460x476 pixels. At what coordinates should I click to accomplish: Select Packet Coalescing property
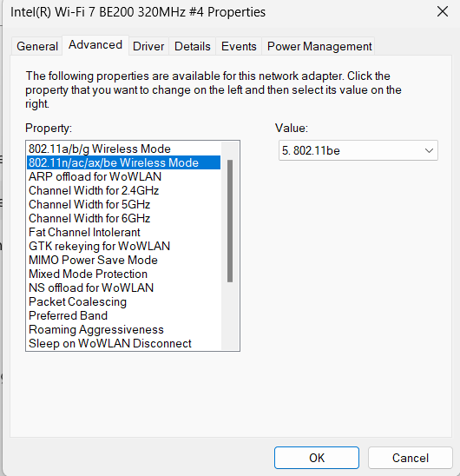[123, 301]
